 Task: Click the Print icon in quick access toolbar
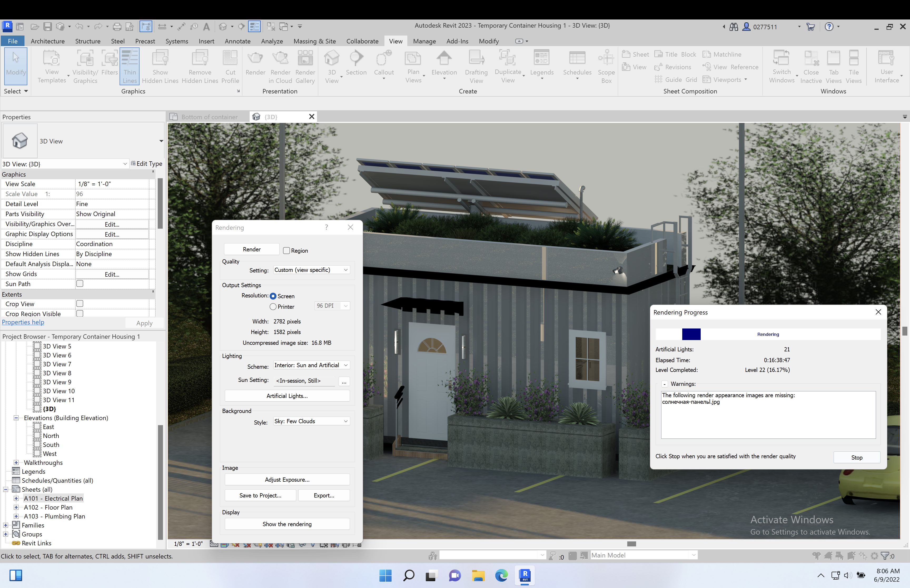click(x=117, y=27)
